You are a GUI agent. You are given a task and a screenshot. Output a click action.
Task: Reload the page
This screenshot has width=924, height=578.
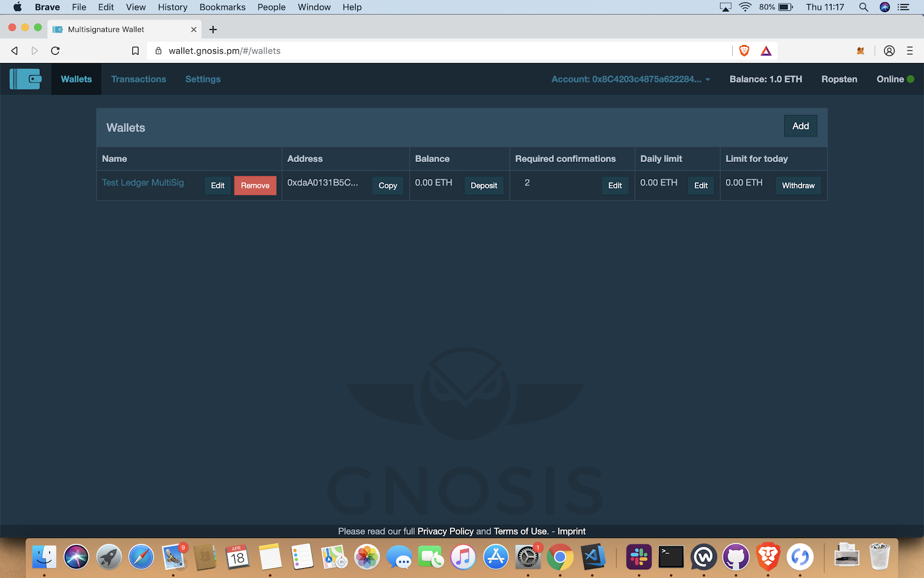coord(55,51)
